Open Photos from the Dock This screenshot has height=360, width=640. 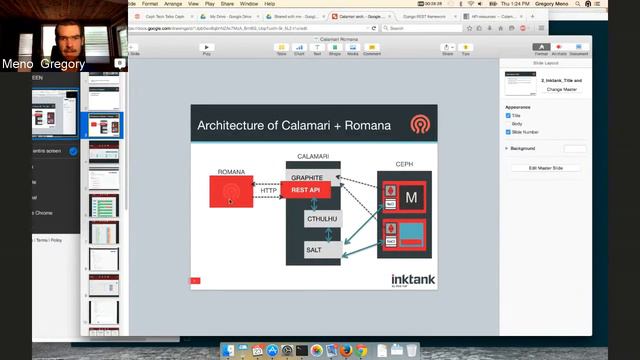tap(316, 350)
